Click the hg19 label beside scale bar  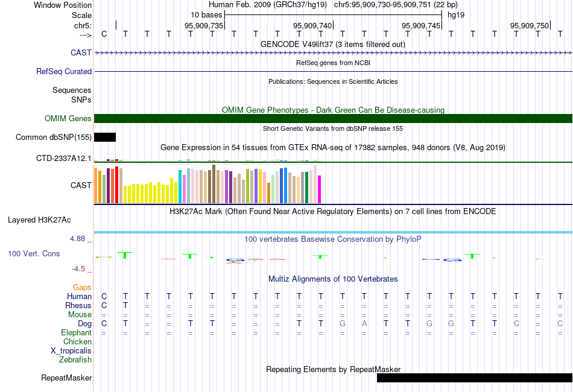click(x=456, y=15)
